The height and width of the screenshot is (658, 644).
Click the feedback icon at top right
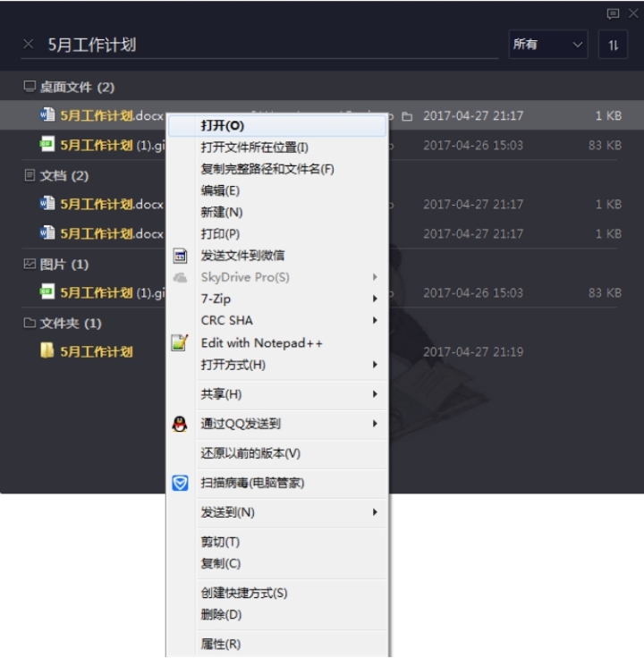tap(613, 13)
